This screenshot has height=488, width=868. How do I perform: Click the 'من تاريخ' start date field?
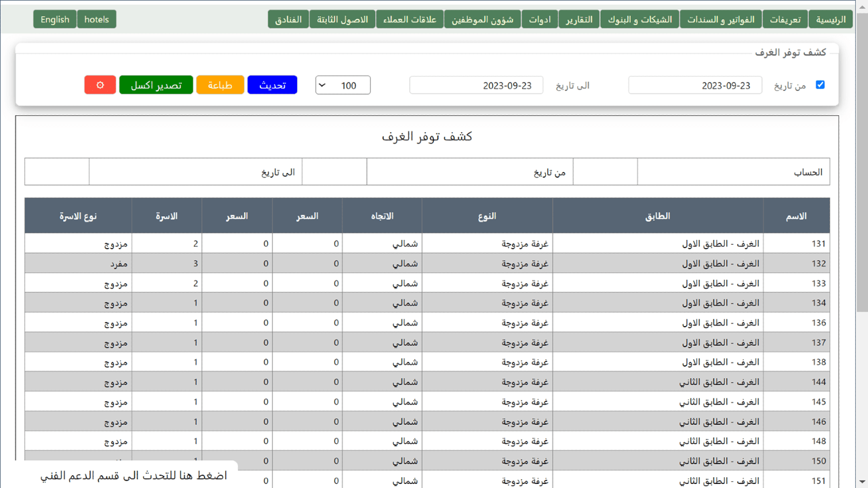tap(695, 85)
